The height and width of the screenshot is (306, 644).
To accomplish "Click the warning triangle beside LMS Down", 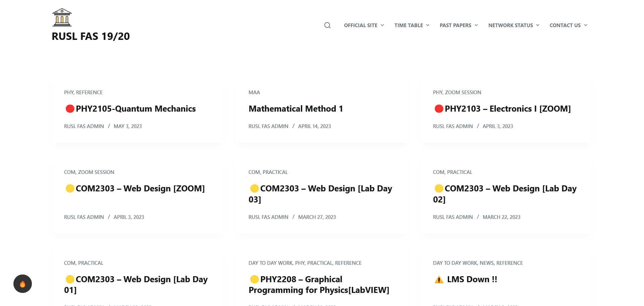I will pos(439,280).
